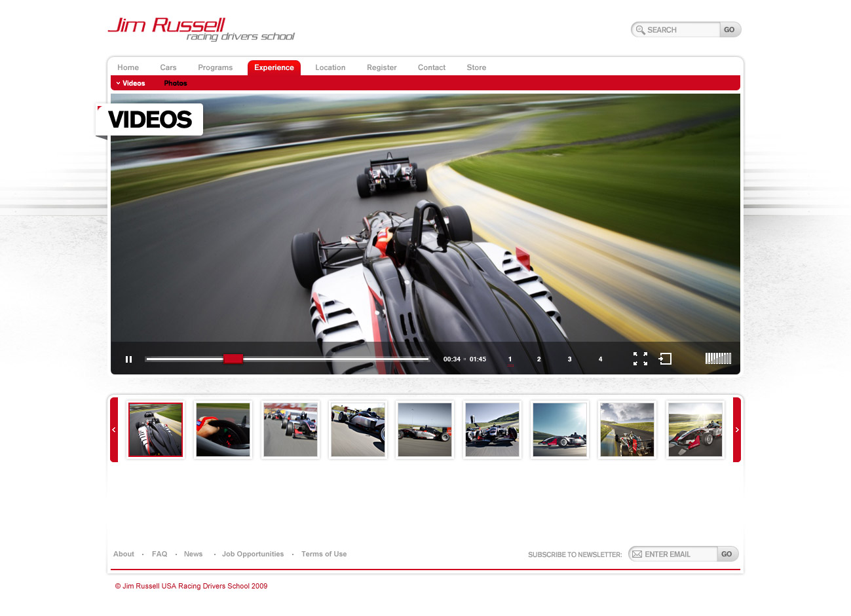
Task: Select the first highlighted racecar thumbnail
Action: pyautogui.click(x=155, y=429)
